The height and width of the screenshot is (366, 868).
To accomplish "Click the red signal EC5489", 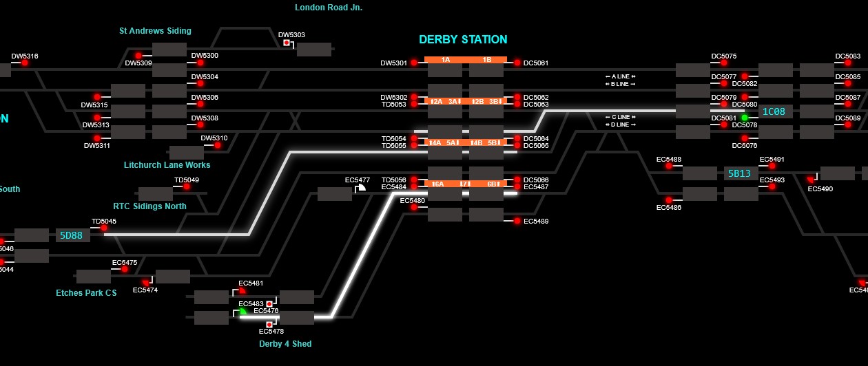I will (x=517, y=221).
